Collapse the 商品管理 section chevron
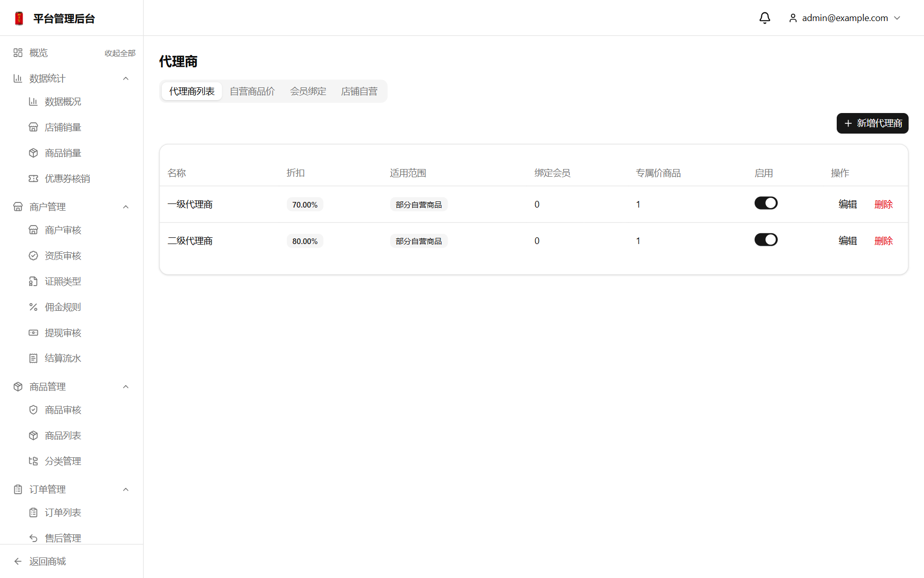This screenshot has width=924, height=578. 126,386
